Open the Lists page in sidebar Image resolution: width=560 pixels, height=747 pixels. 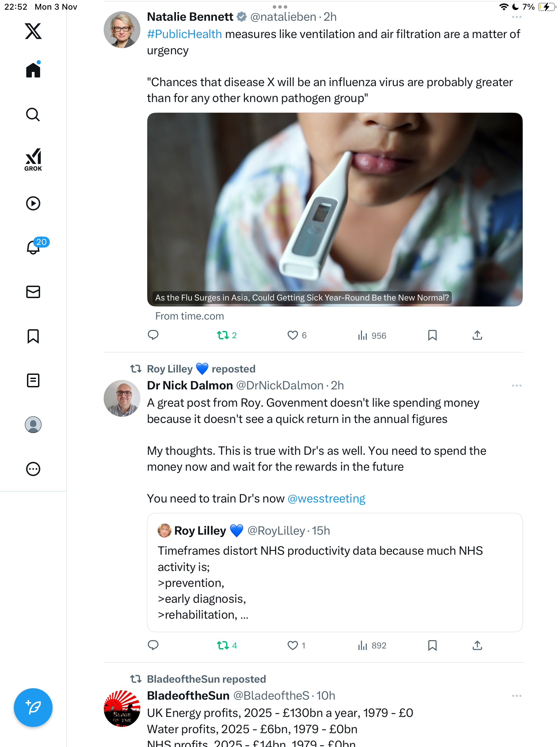33,380
